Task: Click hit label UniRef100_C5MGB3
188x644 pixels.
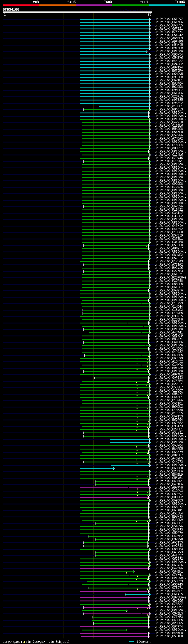Action: coord(169,549)
